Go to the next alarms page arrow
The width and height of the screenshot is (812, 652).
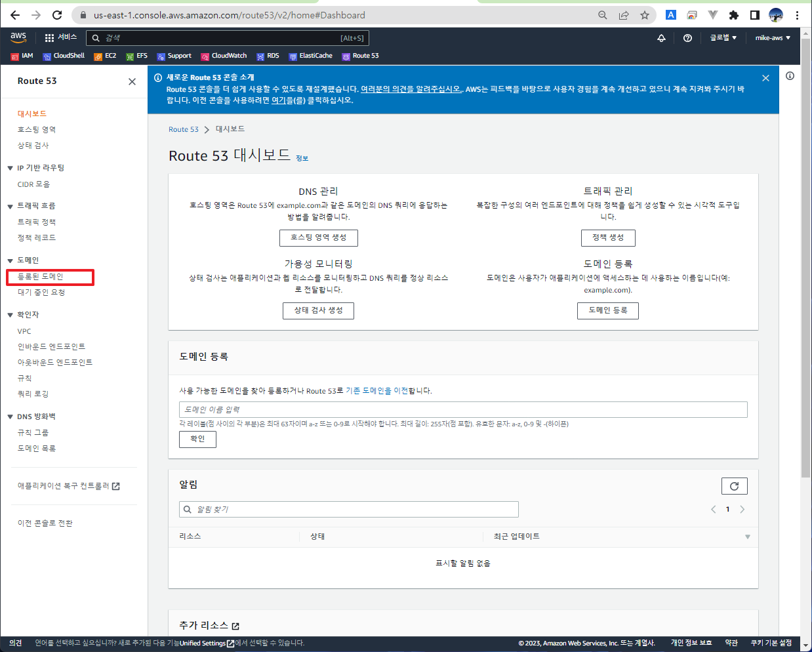pos(742,509)
